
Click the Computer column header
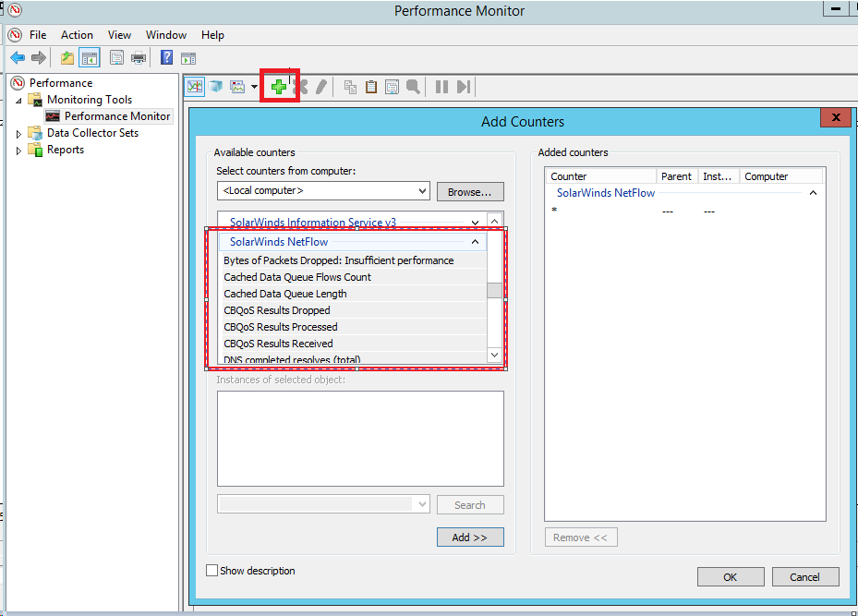coord(780,176)
